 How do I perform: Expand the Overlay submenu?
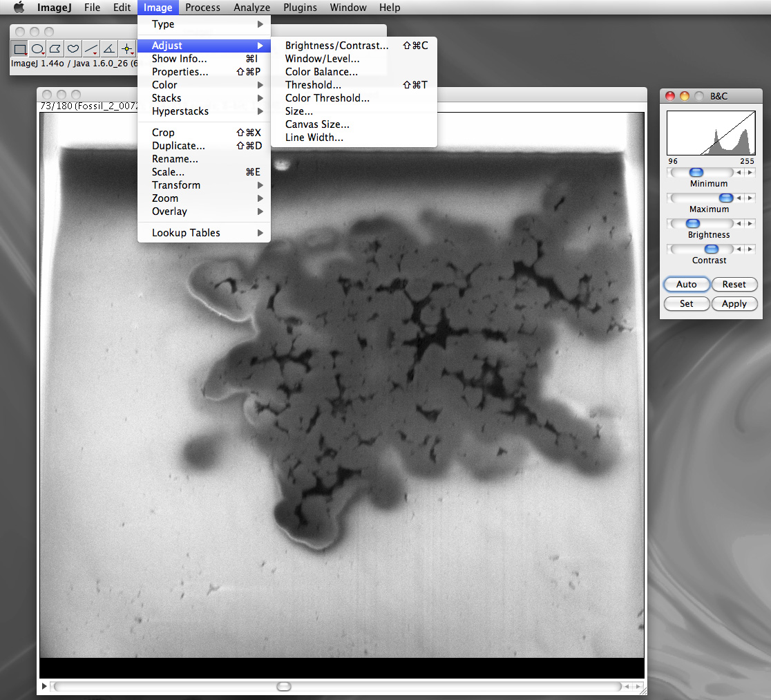(204, 211)
